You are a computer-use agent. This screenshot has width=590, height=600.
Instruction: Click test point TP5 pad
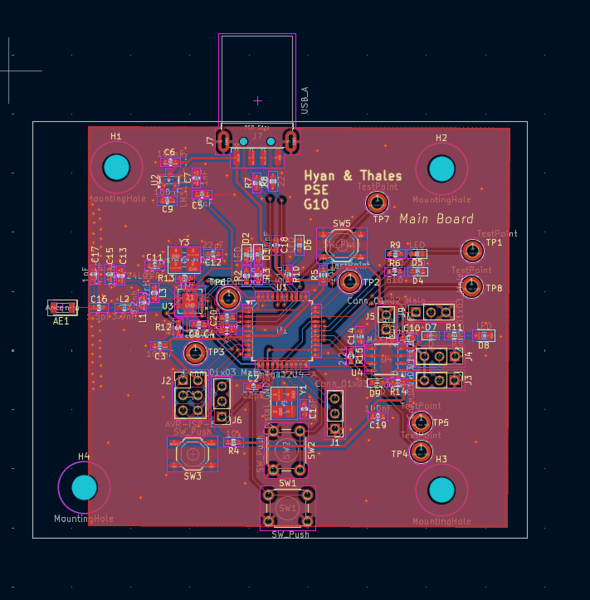click(421, 422)
